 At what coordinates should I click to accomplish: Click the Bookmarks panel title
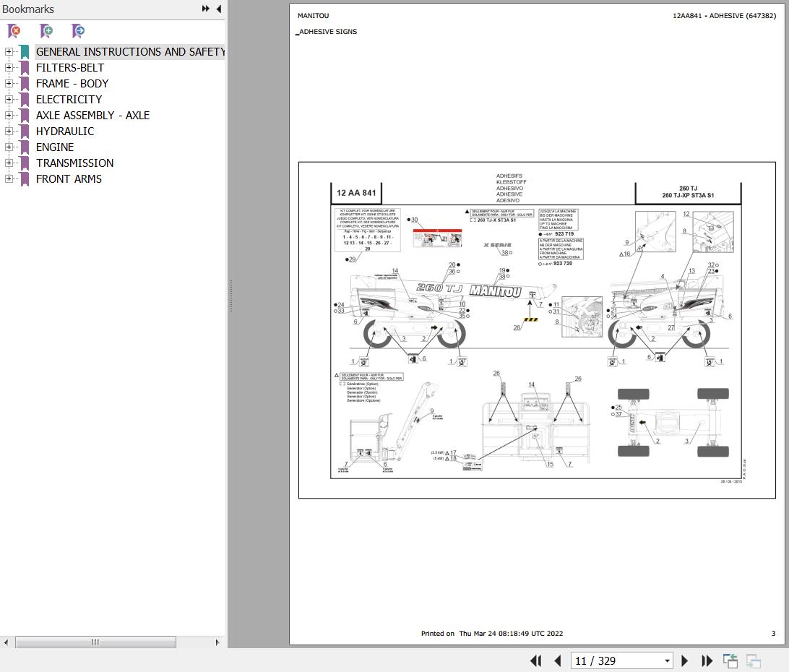pyautogui.click(x=28, y=9)
